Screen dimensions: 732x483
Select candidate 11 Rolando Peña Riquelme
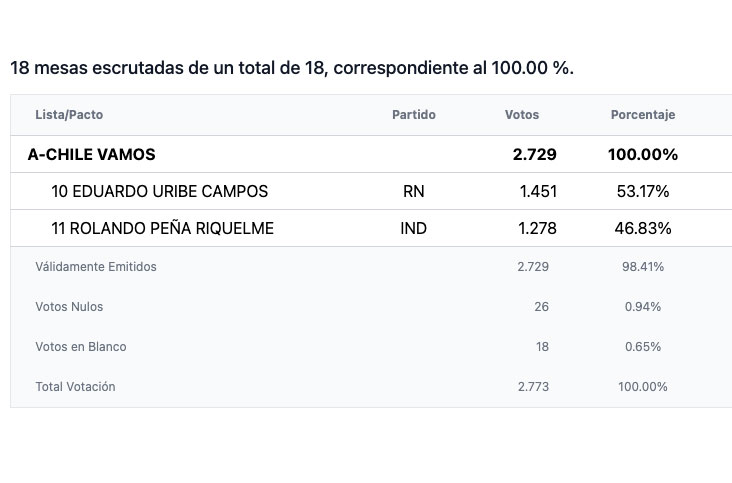point(162,228)
